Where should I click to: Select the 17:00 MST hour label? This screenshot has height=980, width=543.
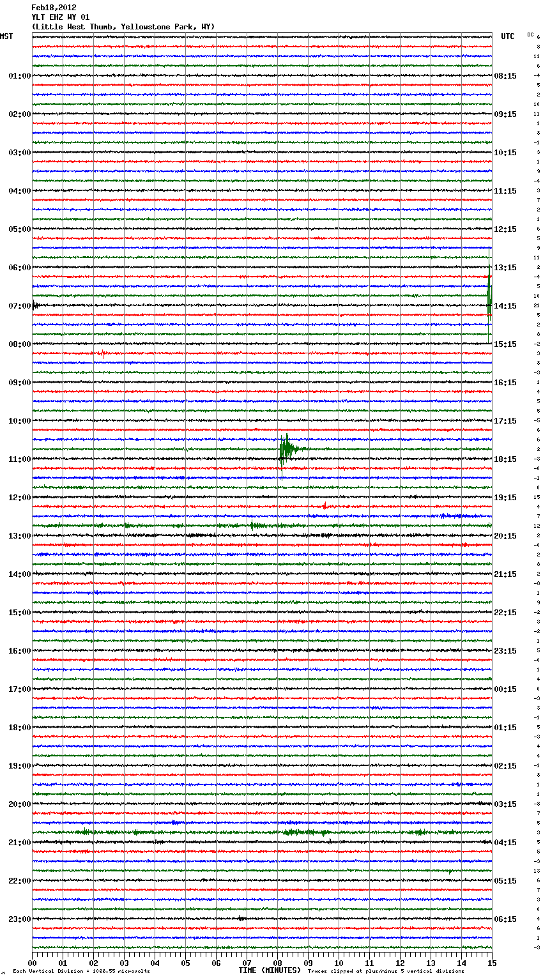coord(20,689)
